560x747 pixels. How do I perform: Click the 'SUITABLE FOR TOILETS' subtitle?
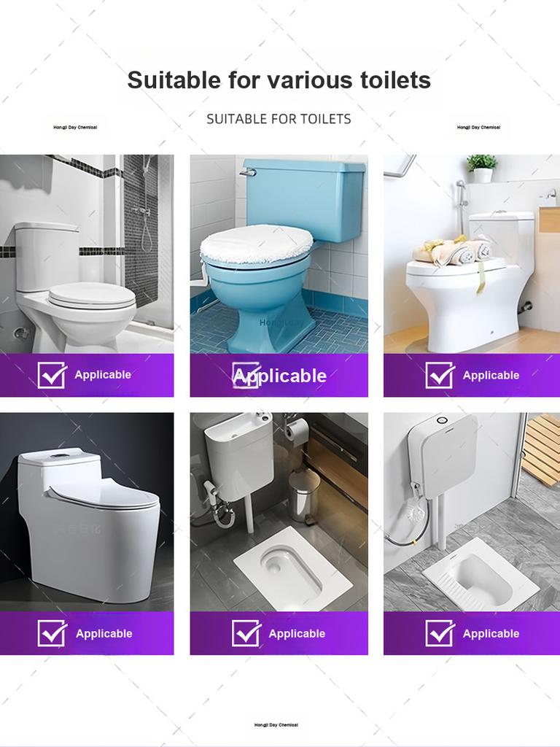[x=279, y=119]
